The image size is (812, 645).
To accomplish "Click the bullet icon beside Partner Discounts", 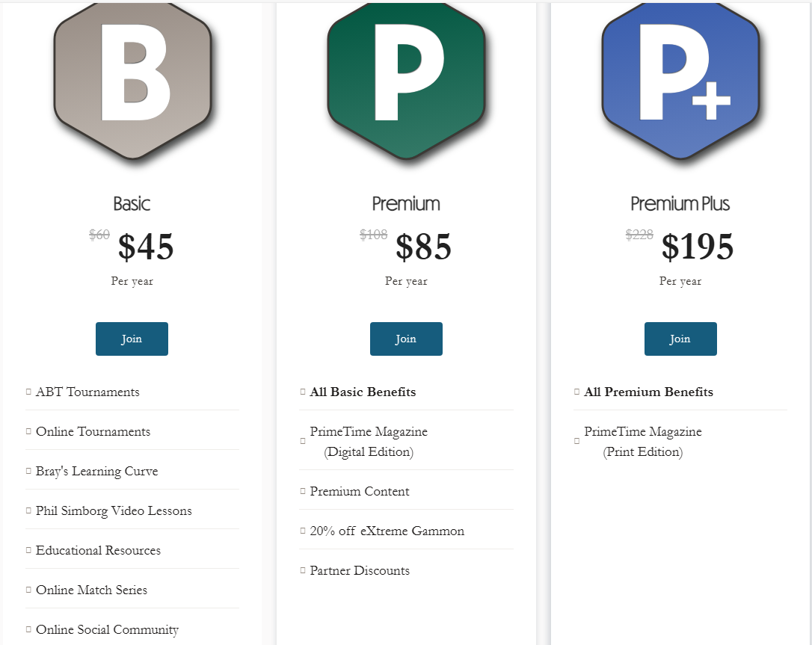I will [303, 570].
